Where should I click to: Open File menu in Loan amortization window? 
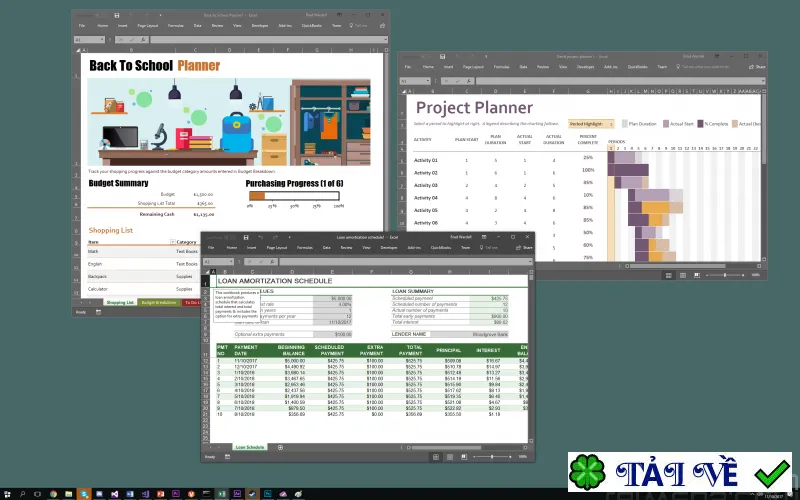[211, 247]
